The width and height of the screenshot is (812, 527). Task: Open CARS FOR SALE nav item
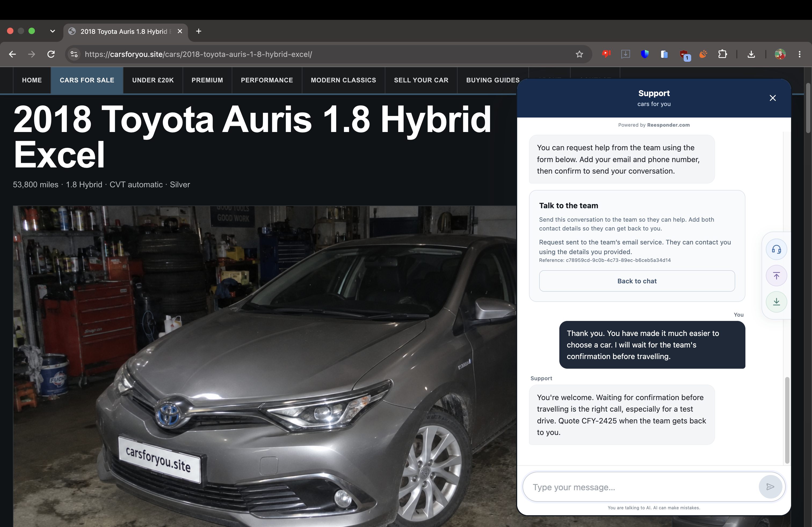87,80
